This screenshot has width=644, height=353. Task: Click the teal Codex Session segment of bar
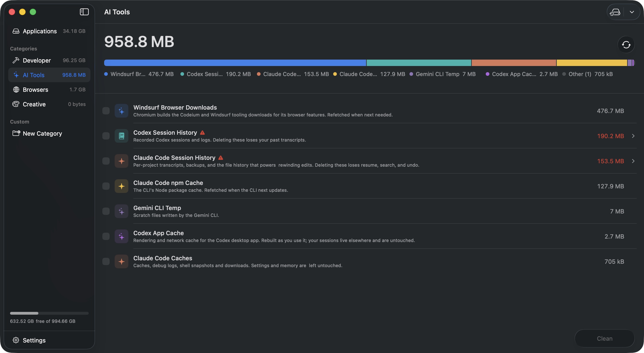pyautogui.click(x=419, y=63)
